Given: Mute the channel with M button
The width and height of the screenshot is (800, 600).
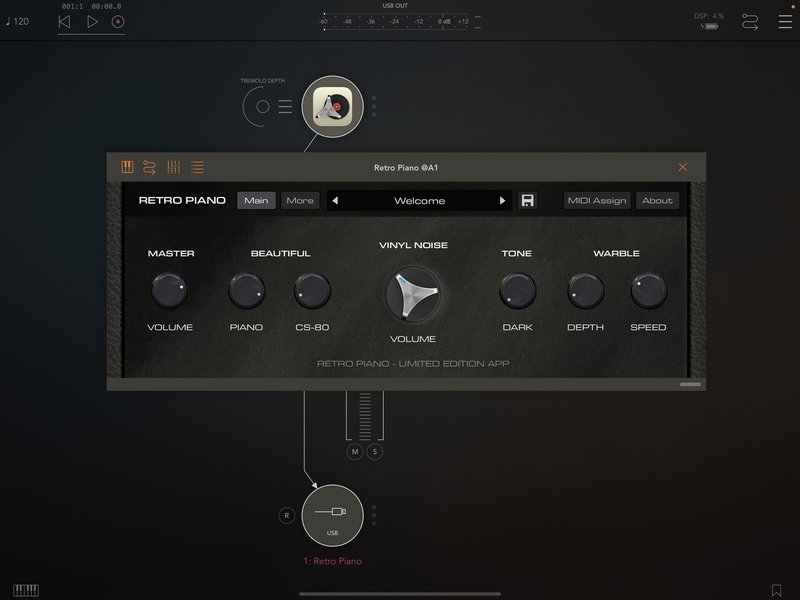Looking at the screenshot, I should (x=355, y=452).
